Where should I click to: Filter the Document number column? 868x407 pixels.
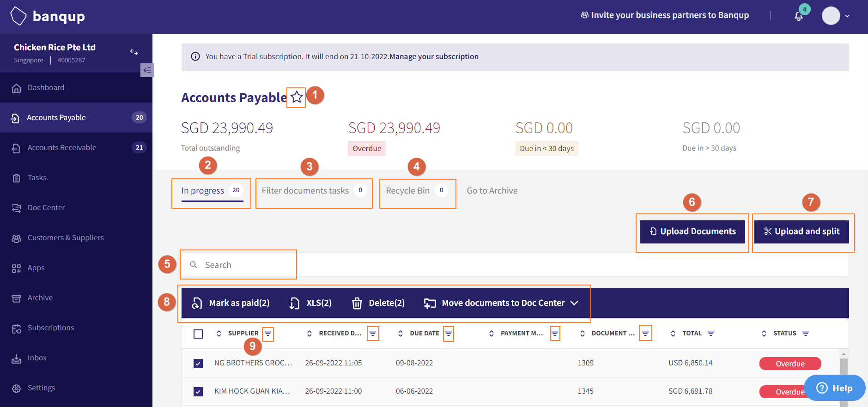click(645, 334)
